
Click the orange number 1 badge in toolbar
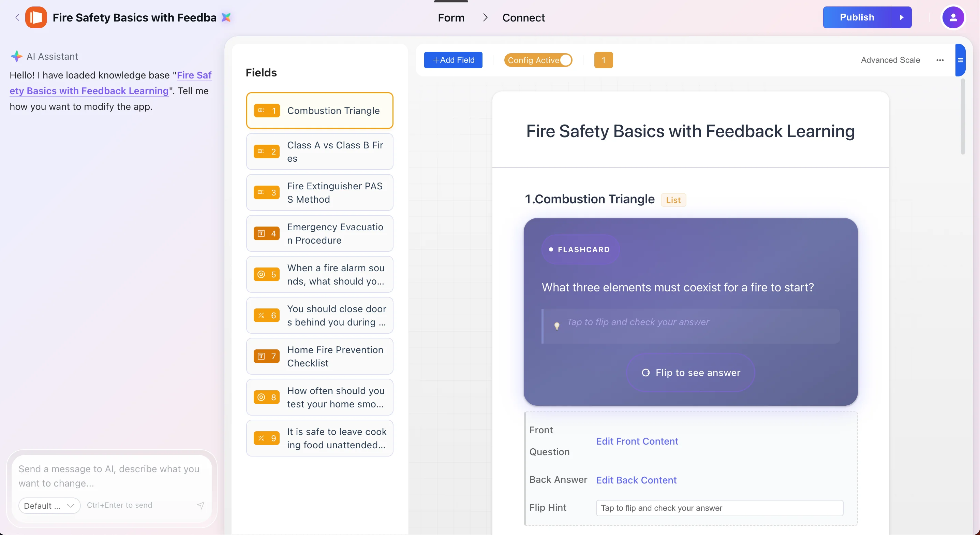coord(603,60)
